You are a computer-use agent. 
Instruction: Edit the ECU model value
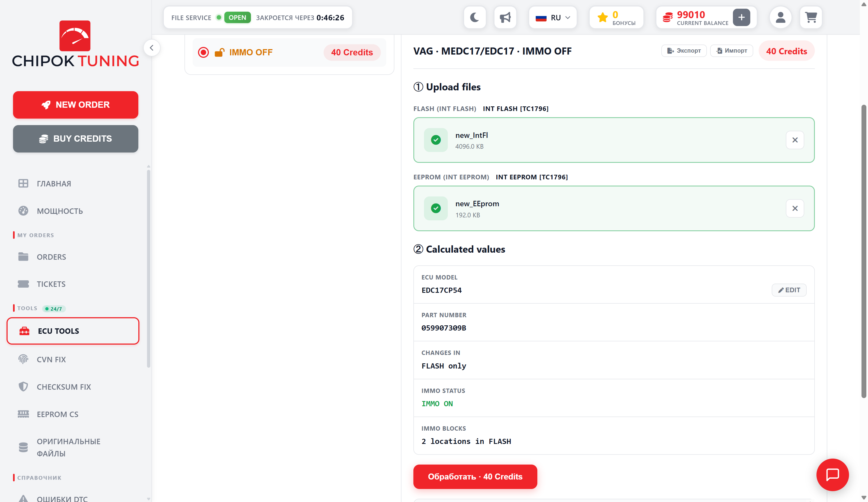pos(789,290)
